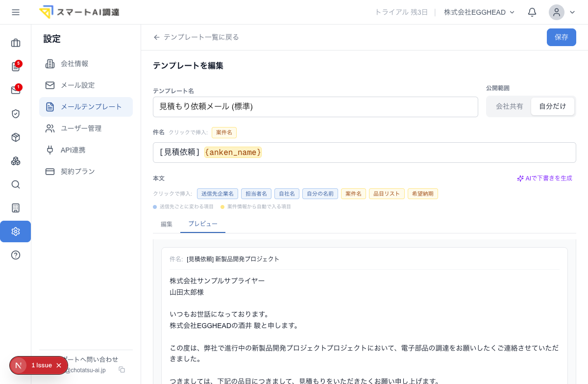Image resolution: width=588 pixels, height=384 pixels.
Task: Open the notifications bell
Action: click(532, 12)
